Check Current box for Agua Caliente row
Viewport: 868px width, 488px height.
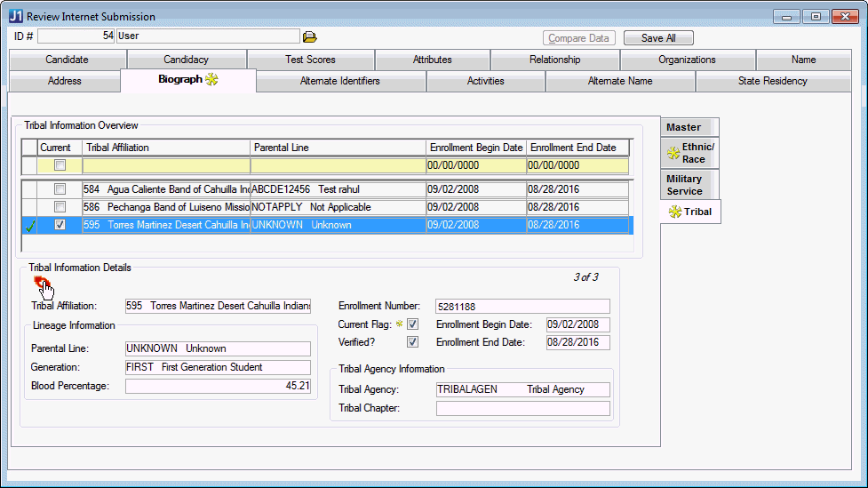coord(60,189)
